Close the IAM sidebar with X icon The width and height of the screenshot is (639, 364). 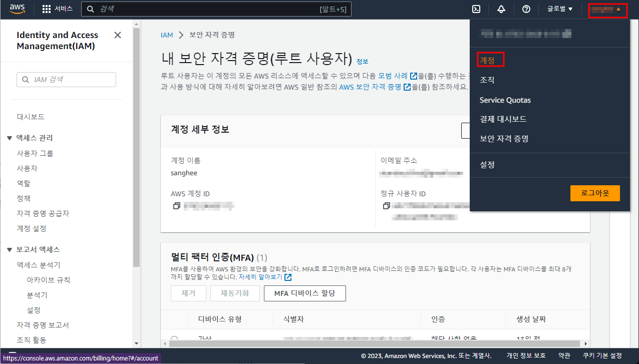coord(118,35)
